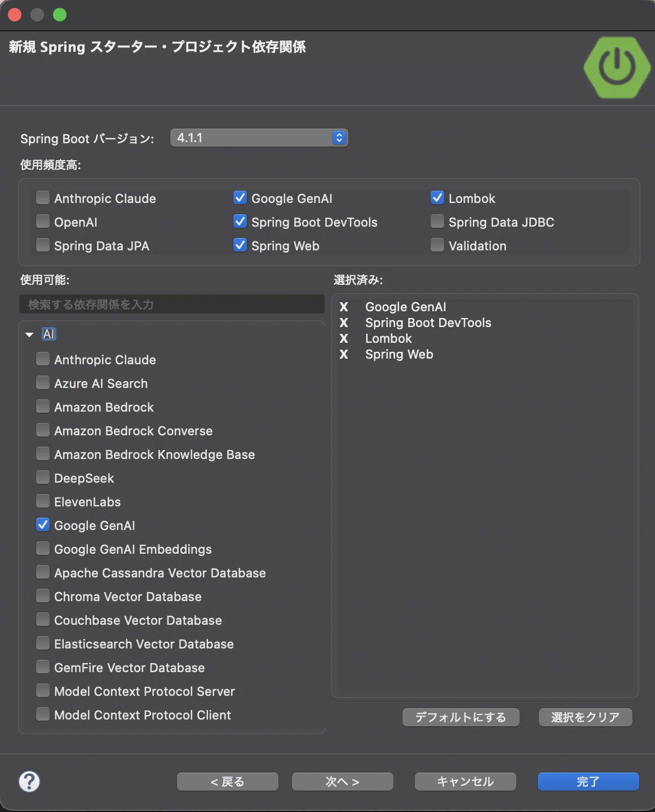Uncheck Lombok in frequently used section
The height and width of the screenshot is (812, 655).
[437, 197]
